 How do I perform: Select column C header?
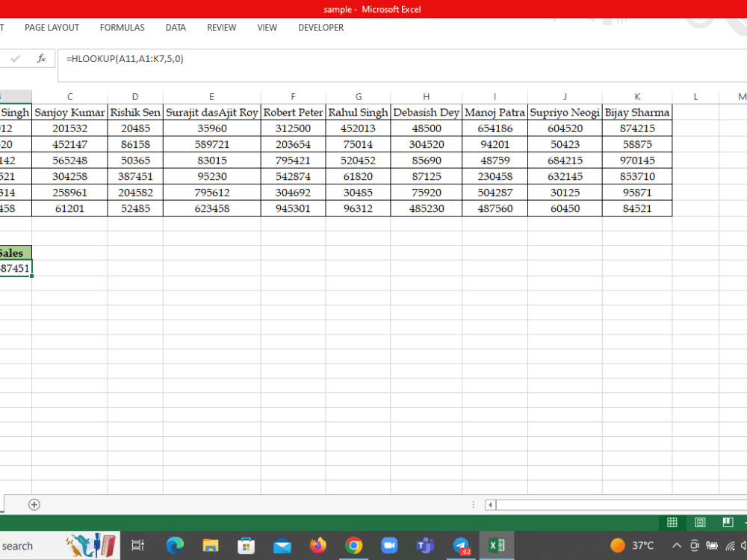click(69, 96)
